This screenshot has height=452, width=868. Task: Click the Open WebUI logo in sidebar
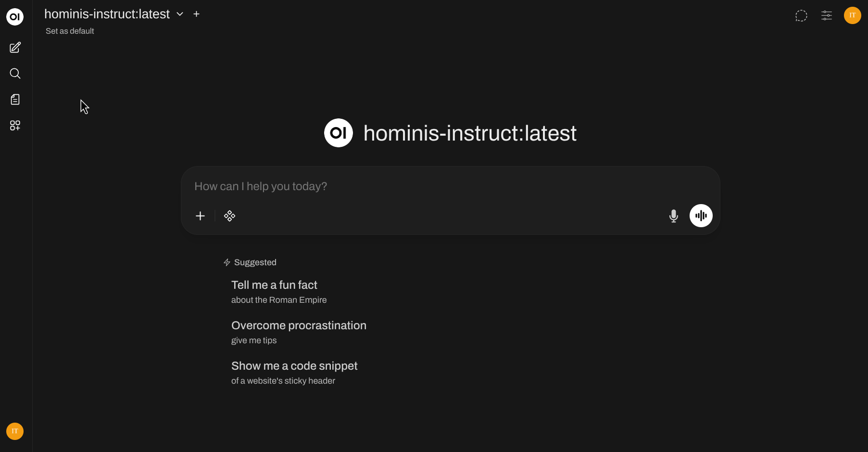coord(15,17)
